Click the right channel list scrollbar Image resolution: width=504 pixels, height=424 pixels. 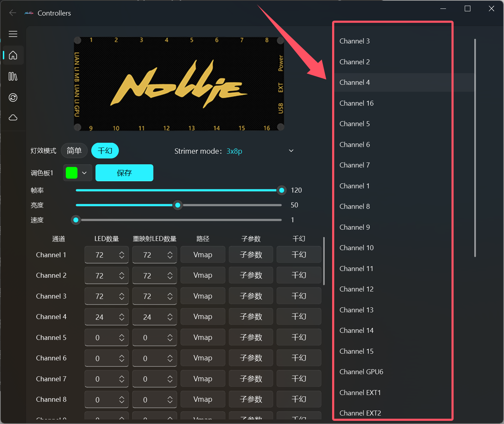(x=475, y=148)
